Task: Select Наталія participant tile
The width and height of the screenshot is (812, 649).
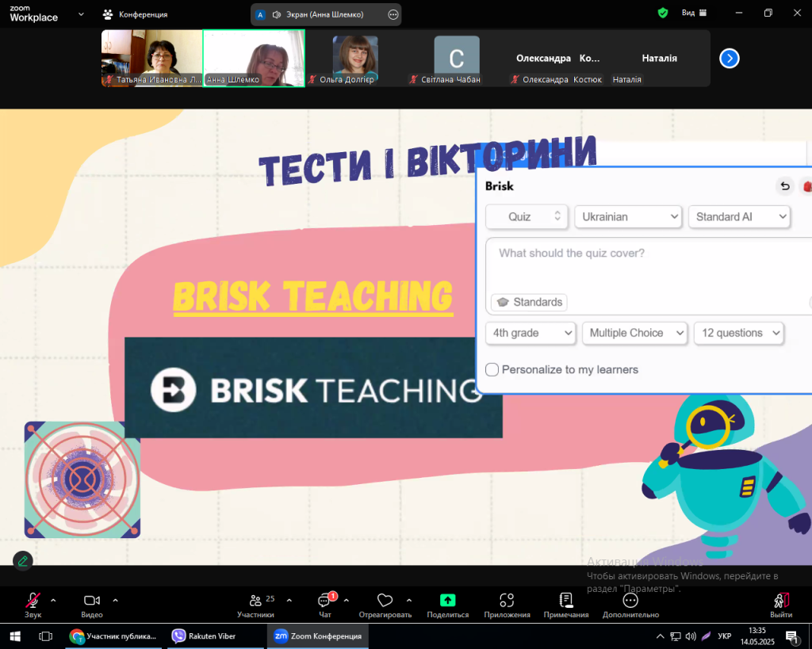Action: (x=659, y=58)
